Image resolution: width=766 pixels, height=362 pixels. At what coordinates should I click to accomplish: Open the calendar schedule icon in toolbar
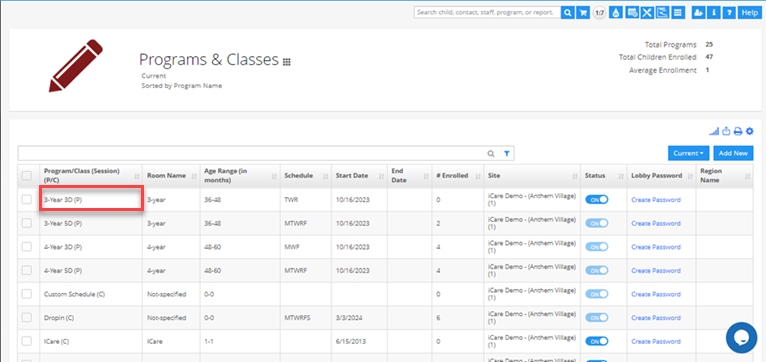pos(631,13)
